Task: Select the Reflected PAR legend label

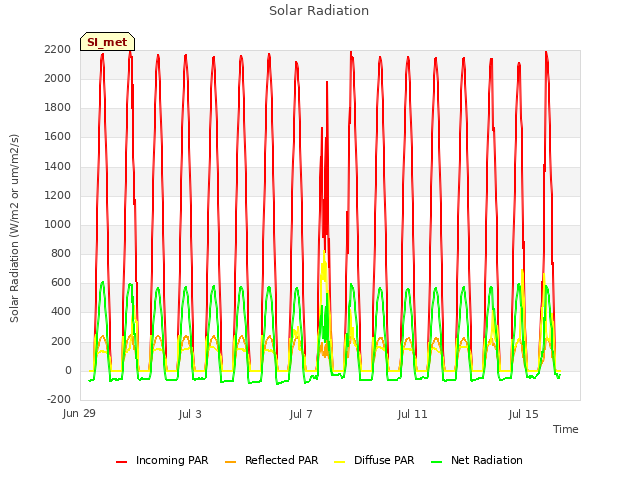Action: (x=281, y=460)
